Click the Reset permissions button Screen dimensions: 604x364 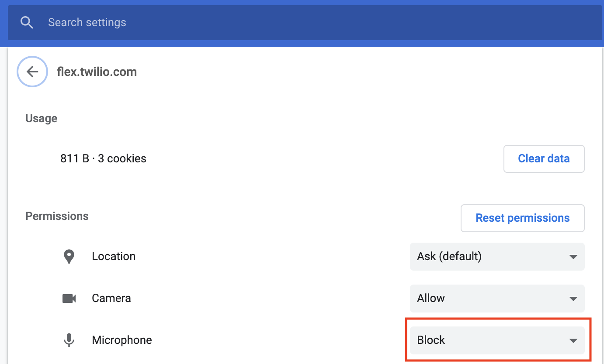click(523, 218)
